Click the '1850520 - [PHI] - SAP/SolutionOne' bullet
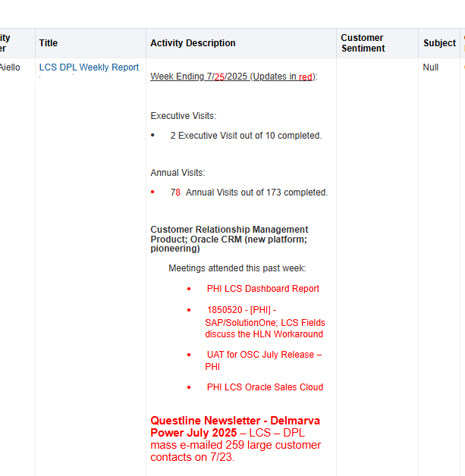Screen dimensions: 465x476 pyautogui.click(x=265, y=322)
